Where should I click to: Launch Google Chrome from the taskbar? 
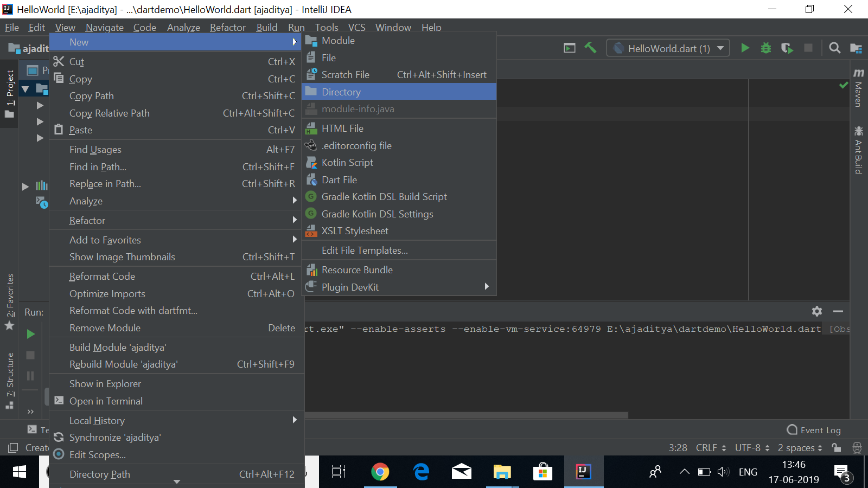[x=380, y=472]
